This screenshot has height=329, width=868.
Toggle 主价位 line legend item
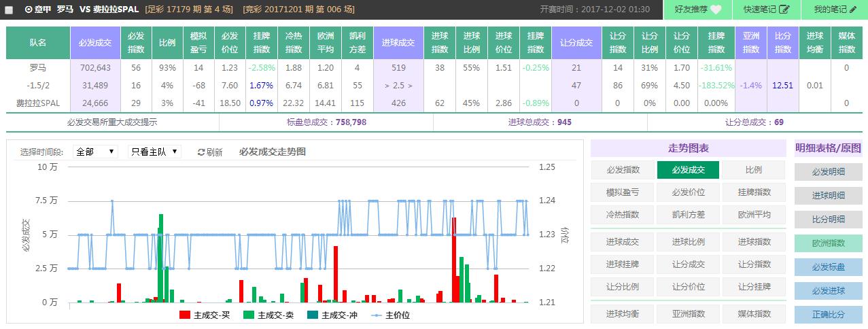point(391,315)
